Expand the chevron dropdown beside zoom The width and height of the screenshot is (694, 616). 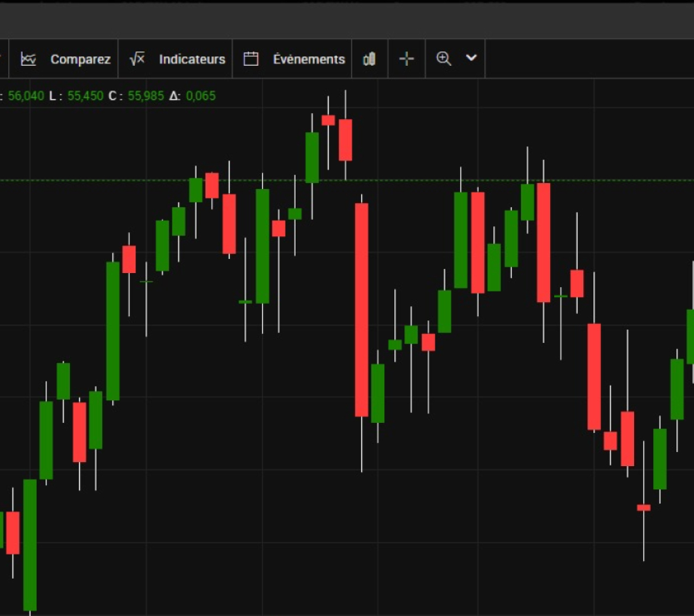[x=471, y=58]
